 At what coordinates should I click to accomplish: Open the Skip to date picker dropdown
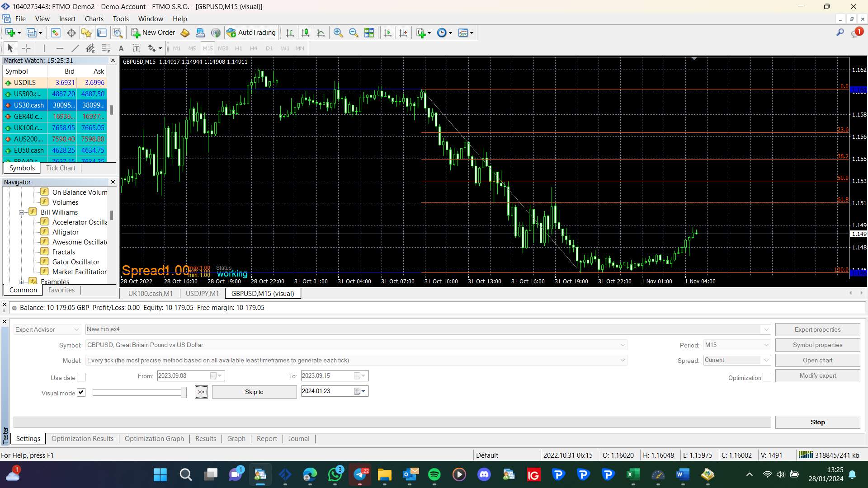click(360, 391)
